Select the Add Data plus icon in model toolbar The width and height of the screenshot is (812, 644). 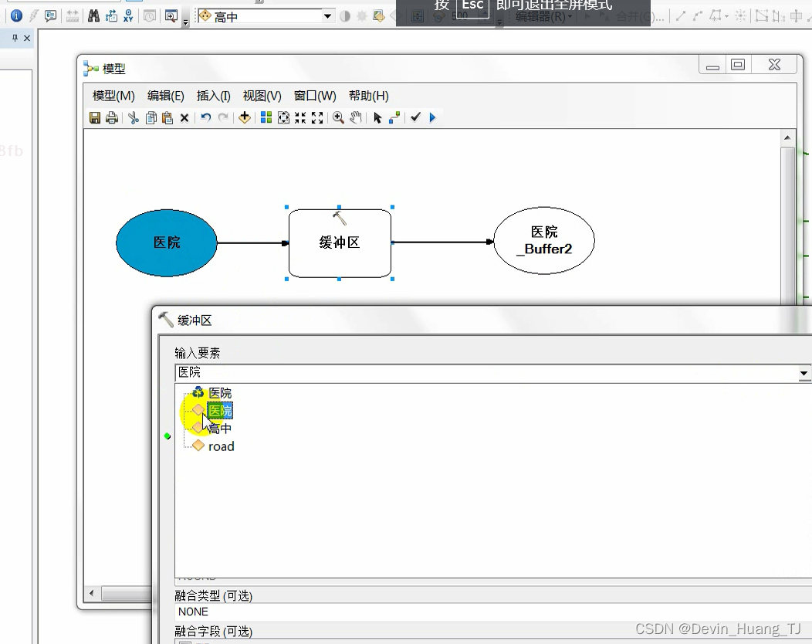point(245,117)
